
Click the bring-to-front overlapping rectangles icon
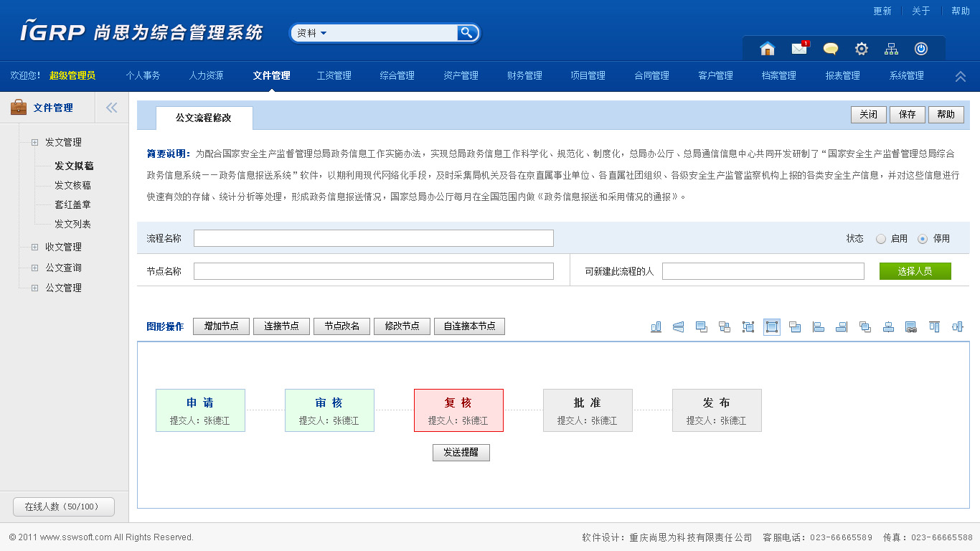click(702, 327)
